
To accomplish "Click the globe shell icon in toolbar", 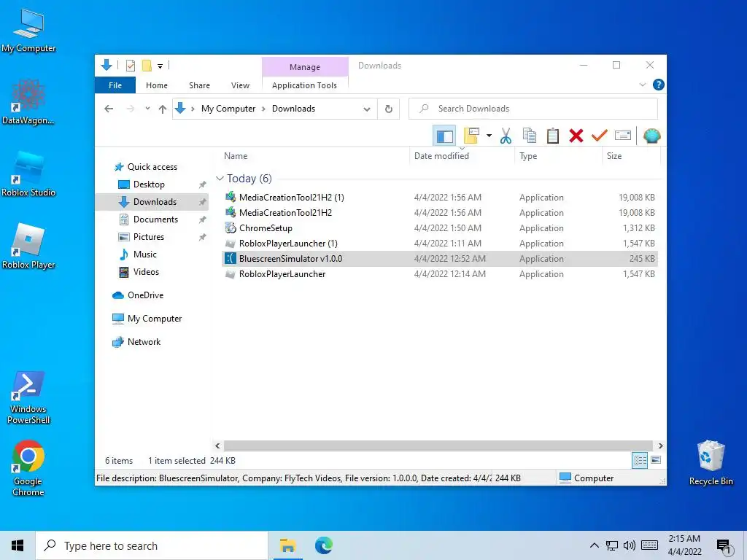I will tap(651, 136).
